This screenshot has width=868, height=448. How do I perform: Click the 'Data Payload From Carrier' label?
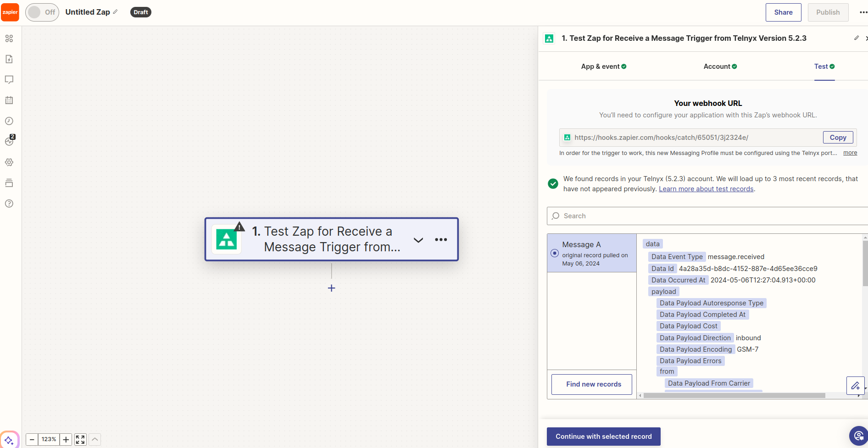point(709,383)
